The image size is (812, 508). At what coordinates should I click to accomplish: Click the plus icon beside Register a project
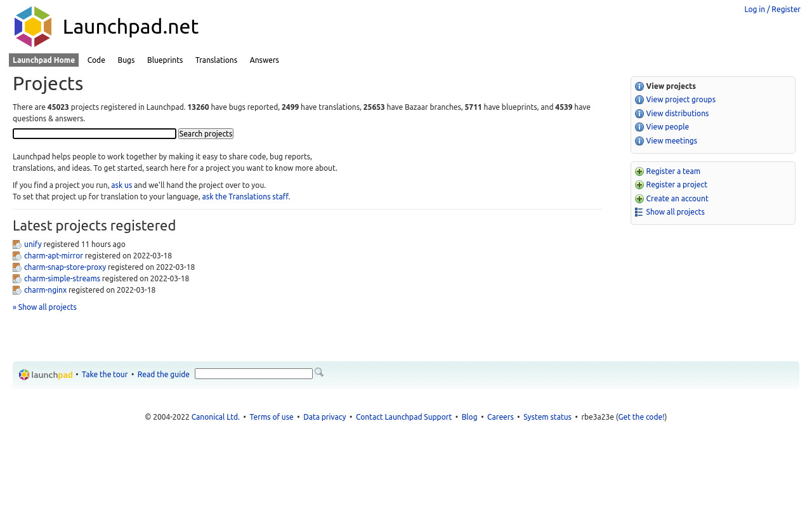[639, 185]
